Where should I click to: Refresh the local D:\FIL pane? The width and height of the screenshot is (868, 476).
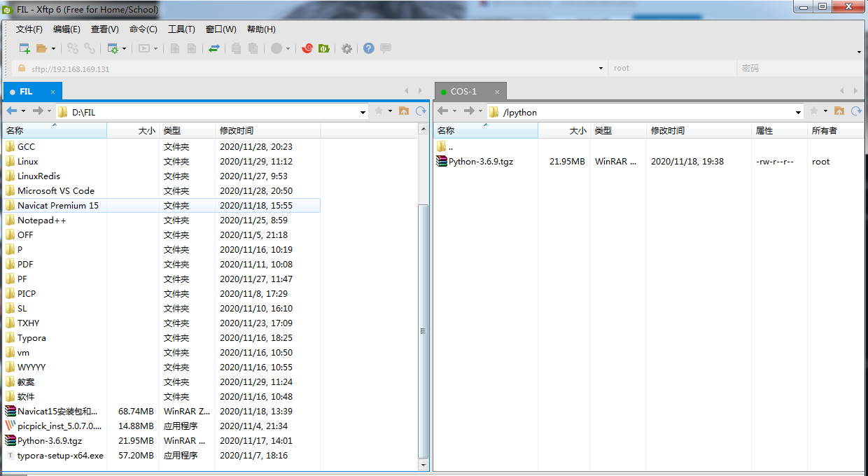click(421, 111)
